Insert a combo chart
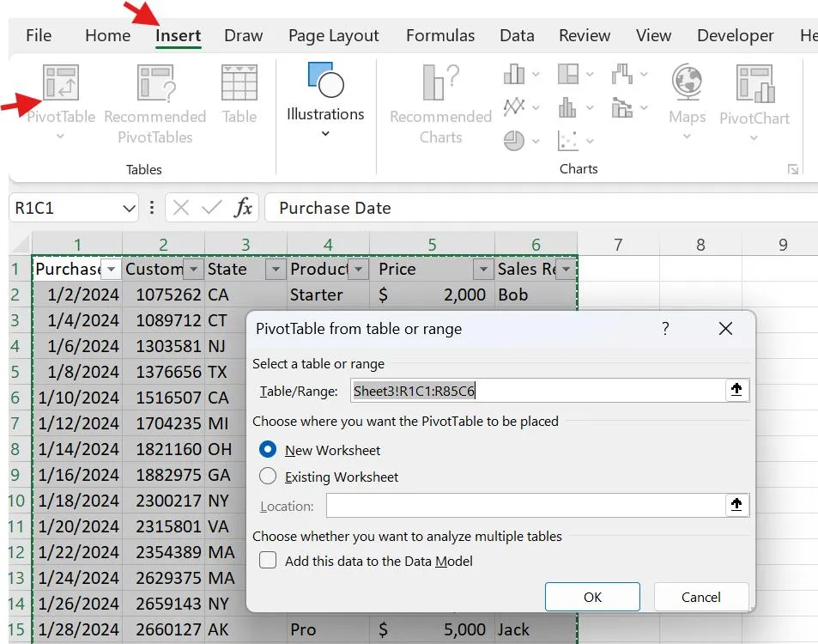Viewport: 818px width, 644px height. point(621,107)
